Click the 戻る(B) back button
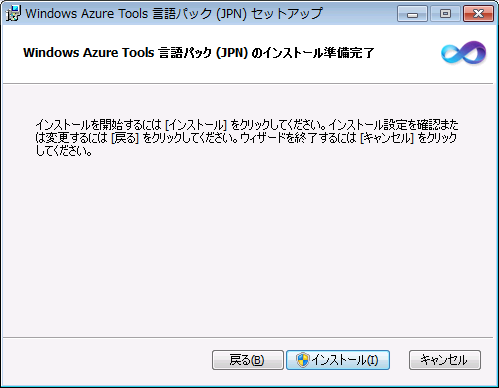499x388 pixels. pyautogui.click(x=248, y=360)
